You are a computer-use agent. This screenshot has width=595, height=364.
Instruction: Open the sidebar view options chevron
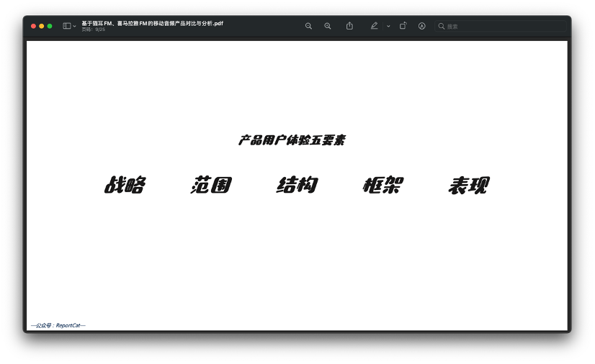(74, 26)
